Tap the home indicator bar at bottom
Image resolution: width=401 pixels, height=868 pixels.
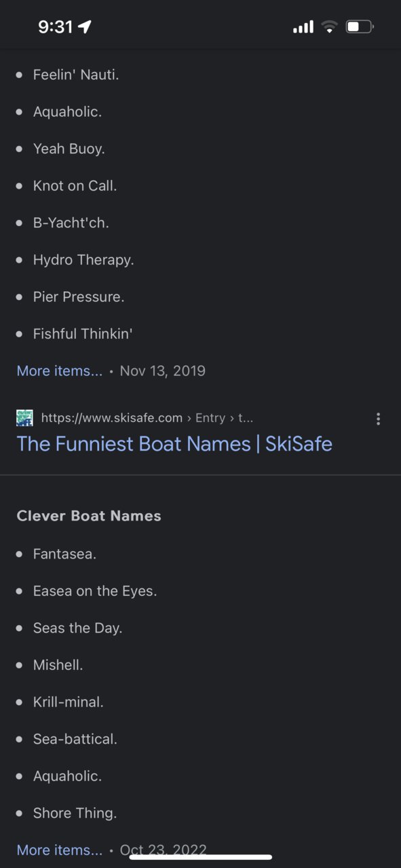(200, 857)
